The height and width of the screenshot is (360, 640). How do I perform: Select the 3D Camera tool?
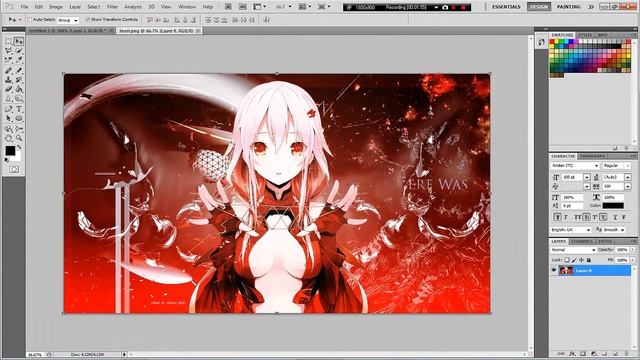(19, 129)
